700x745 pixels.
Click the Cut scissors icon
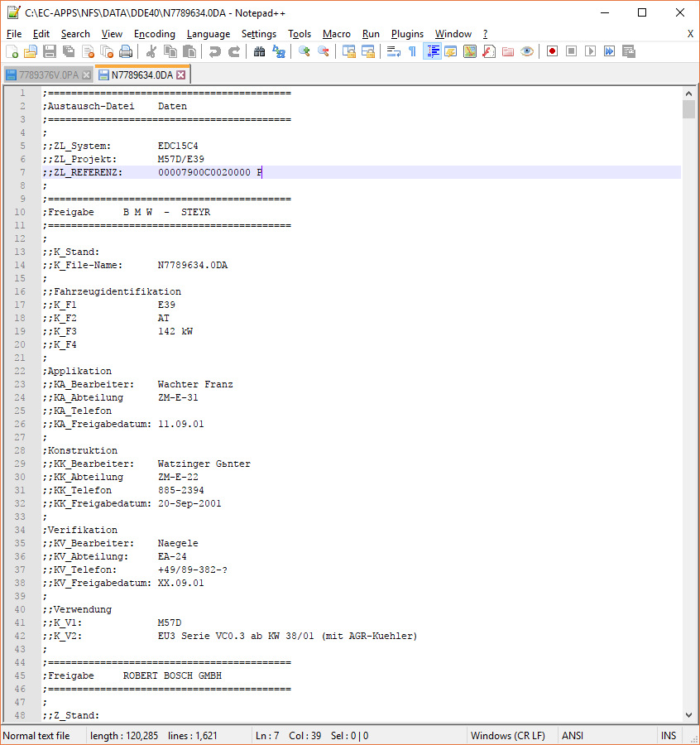(151, 51)
